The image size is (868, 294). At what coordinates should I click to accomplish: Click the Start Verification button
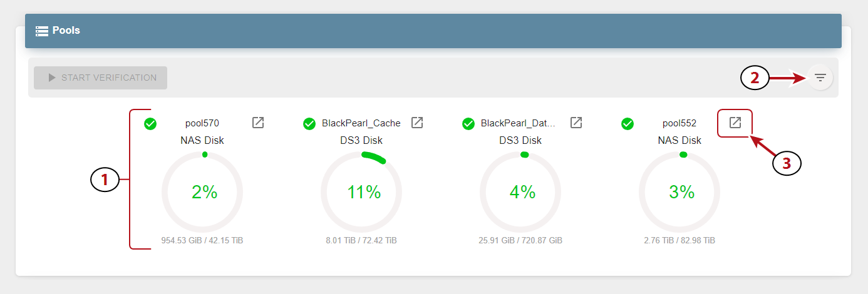[x=101, y=78]
